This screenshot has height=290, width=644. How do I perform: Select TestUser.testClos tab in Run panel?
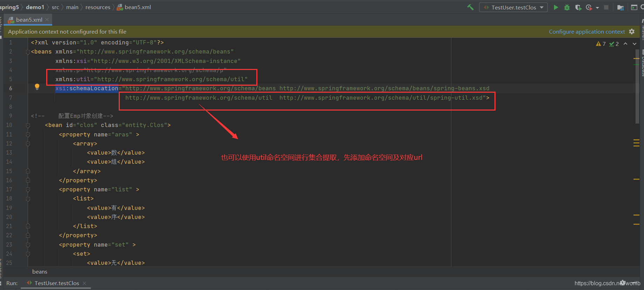click(x=57, y=283)
